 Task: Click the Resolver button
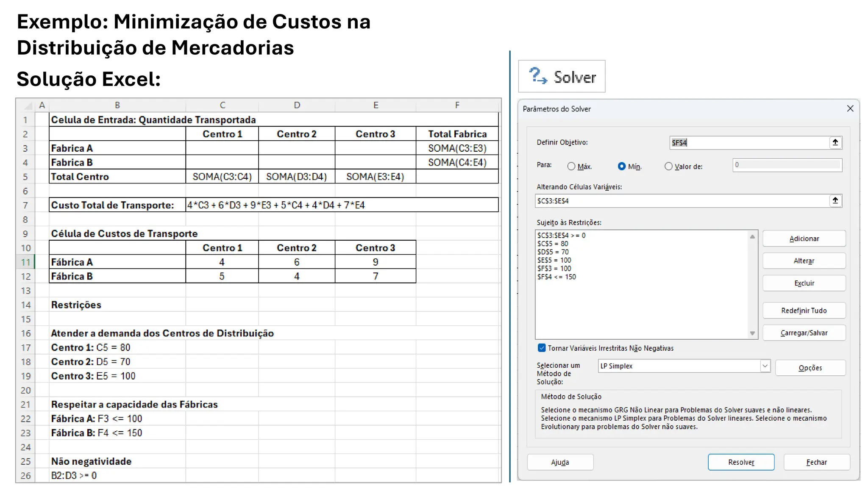[x=741, y=462]
